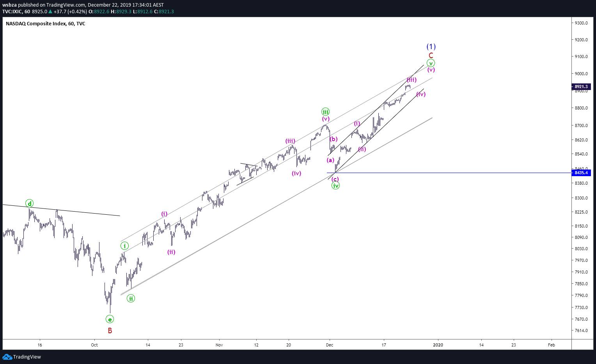The image size is (596, 364).
Task: Click the Dec label on the time axis
Action: [330, 345]
